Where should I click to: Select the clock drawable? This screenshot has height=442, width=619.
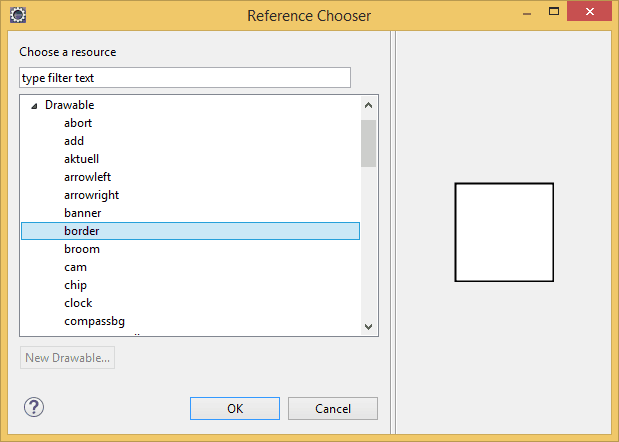pyautogui.click(x=78, y=303)
